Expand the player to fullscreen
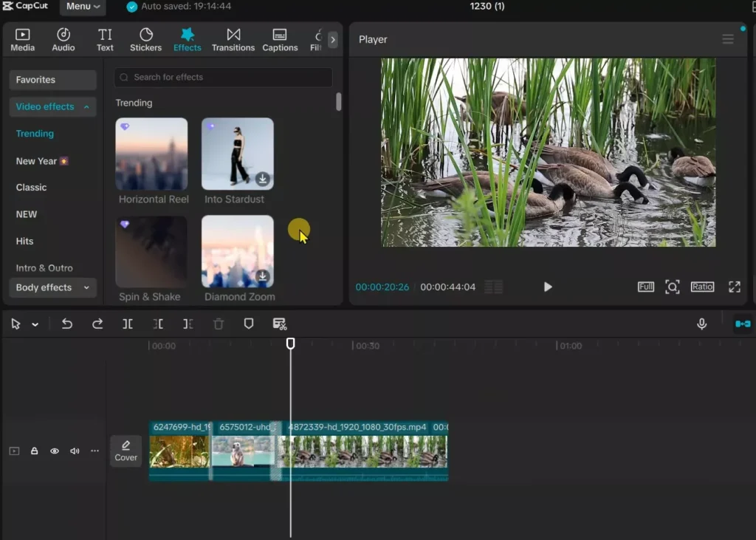 point(734,287)
